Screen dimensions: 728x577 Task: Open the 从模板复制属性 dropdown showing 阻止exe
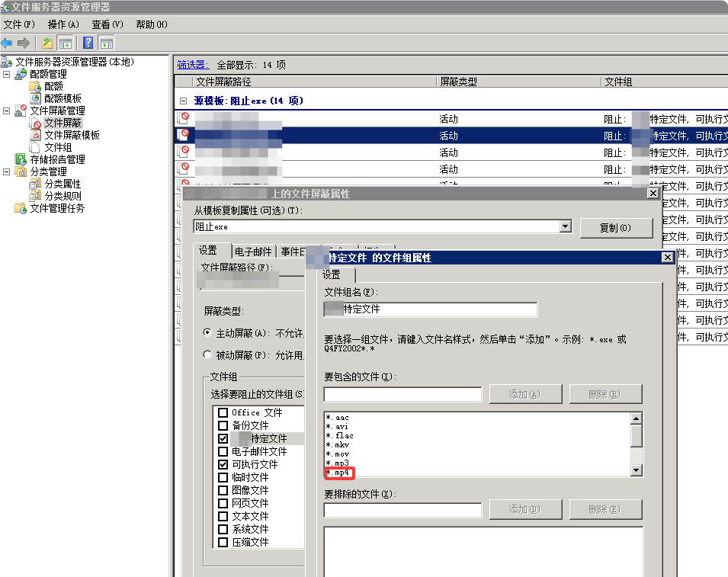566,226
